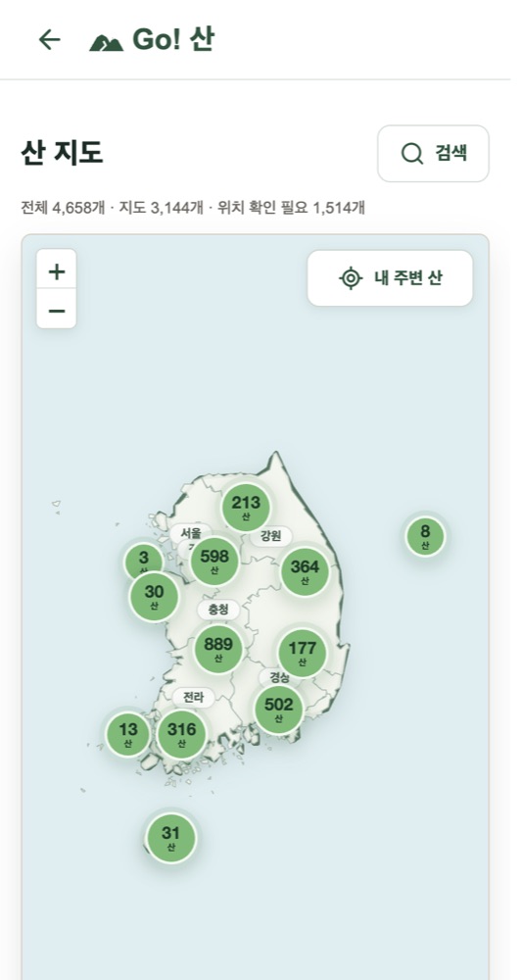Click the 산 지도 heading
Viewport: 521px width, 980px height.
coord(62,153)
